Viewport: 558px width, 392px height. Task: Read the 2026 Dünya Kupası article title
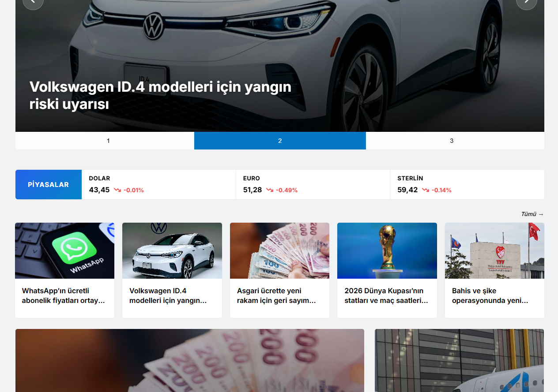click(386, 296)
